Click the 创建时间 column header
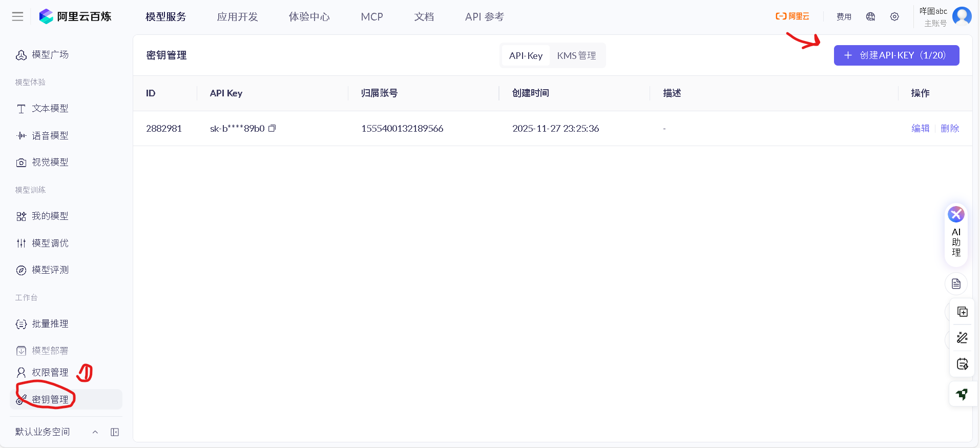This screenshot has width=980, height=448. [x=531, y=93]
